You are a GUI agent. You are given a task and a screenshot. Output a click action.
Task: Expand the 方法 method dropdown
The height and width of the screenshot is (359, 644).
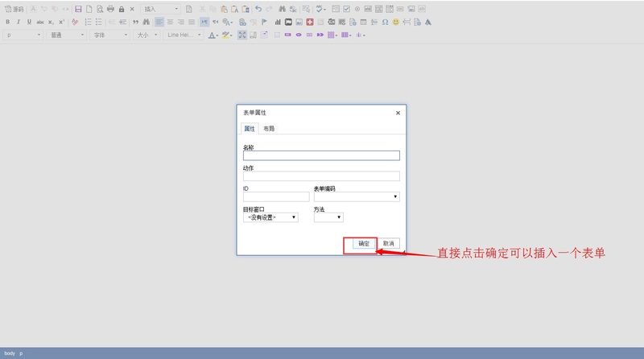point(328,217)
